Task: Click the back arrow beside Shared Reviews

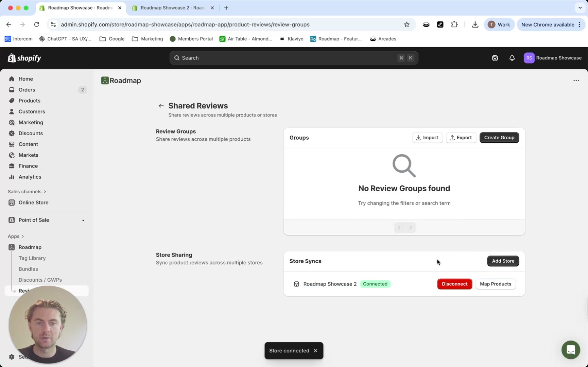Action: click(161, 106)
